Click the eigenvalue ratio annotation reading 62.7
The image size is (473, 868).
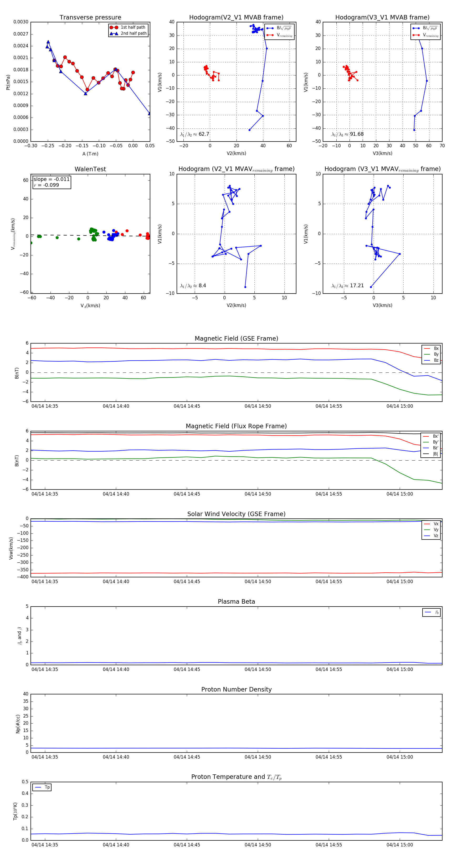click(194, 134)
